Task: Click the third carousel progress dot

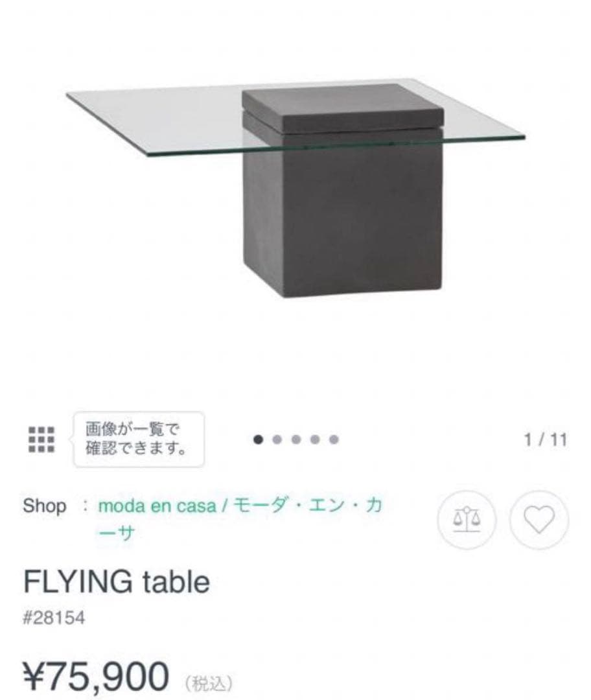Action: tap(296, 439)
